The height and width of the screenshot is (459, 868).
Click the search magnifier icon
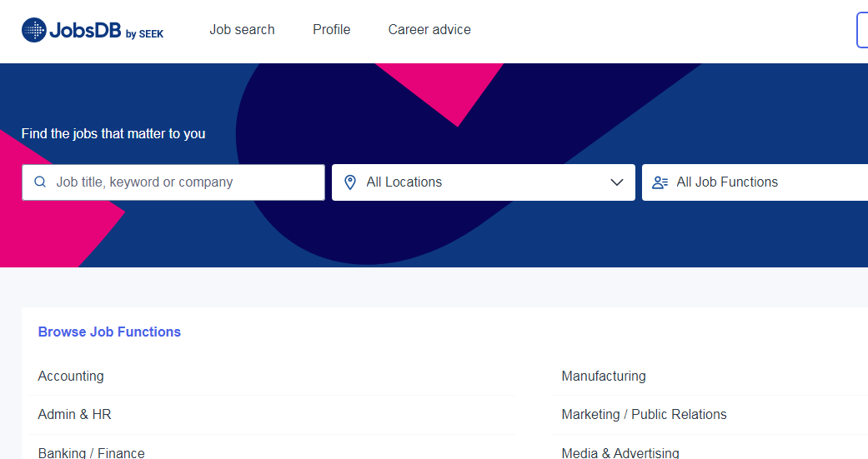pos(40,182)
